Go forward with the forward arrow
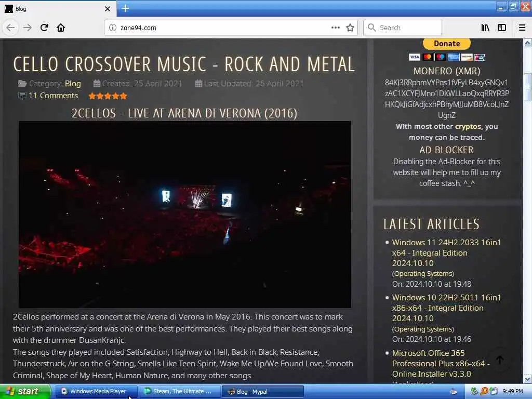 coord(28,28)
